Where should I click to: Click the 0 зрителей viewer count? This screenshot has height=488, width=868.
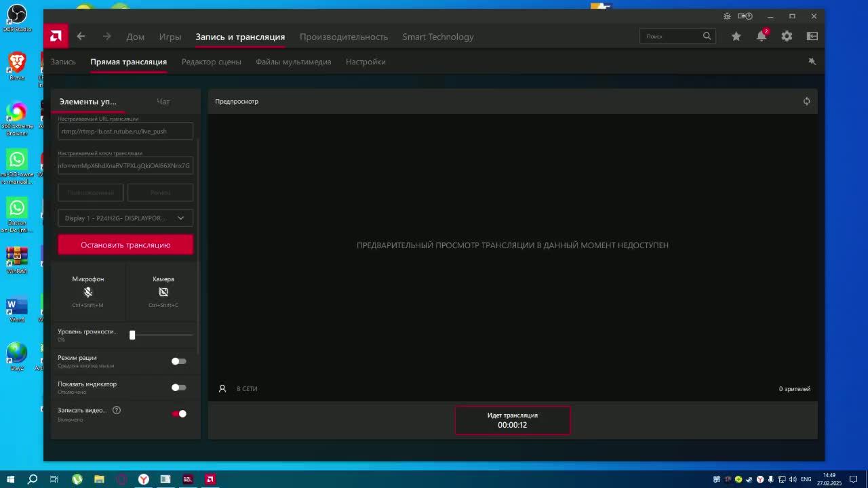pyautogui.click(x=795, y=389)
